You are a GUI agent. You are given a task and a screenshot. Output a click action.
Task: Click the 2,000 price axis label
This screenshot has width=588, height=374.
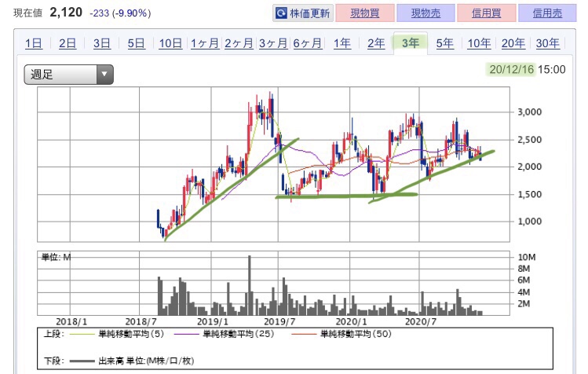[529, 167]
